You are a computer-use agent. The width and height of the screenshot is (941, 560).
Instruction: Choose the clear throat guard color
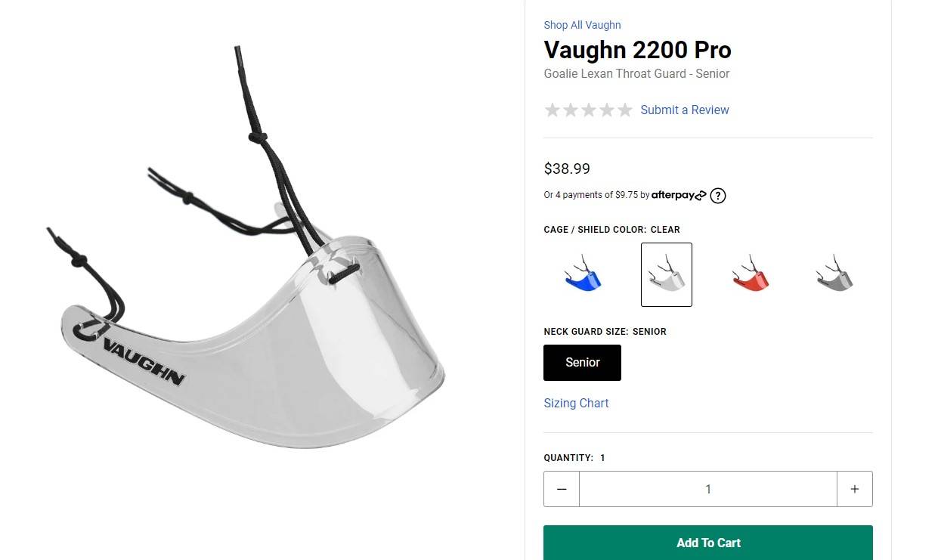point(667,274)
